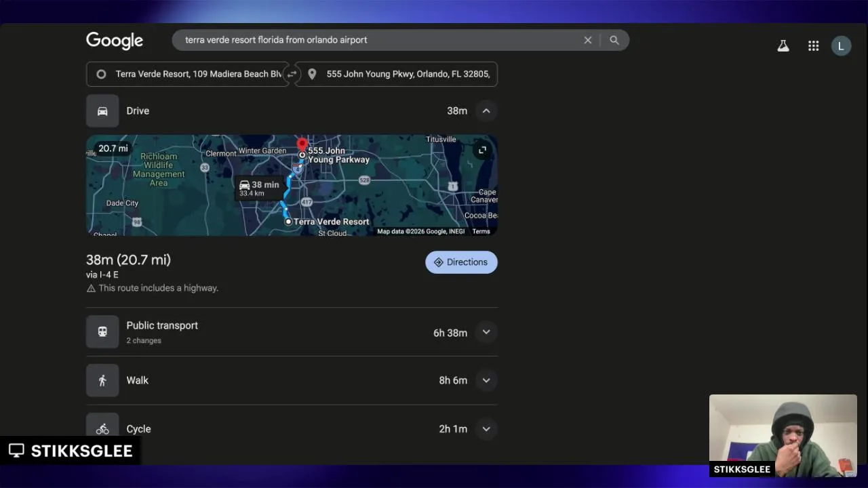Expand the Public transport option
This screenshot has height=488, width=868.
coord(486,332)
